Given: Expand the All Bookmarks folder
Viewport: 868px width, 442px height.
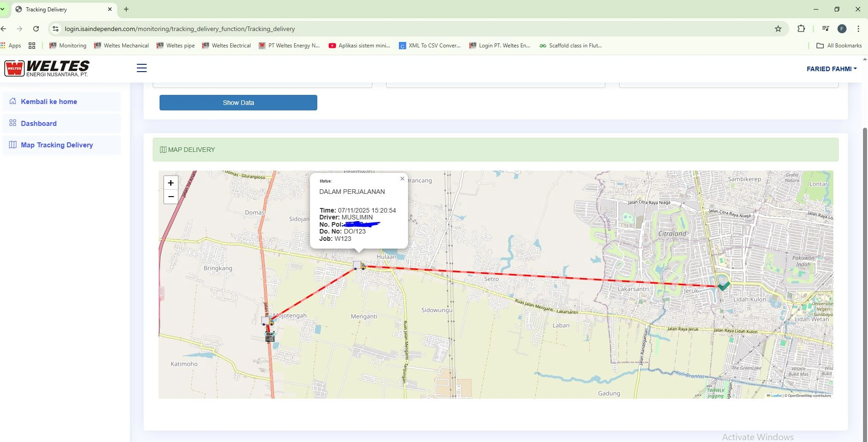Looking at the screenshot, I should click(x=839, y=46).
